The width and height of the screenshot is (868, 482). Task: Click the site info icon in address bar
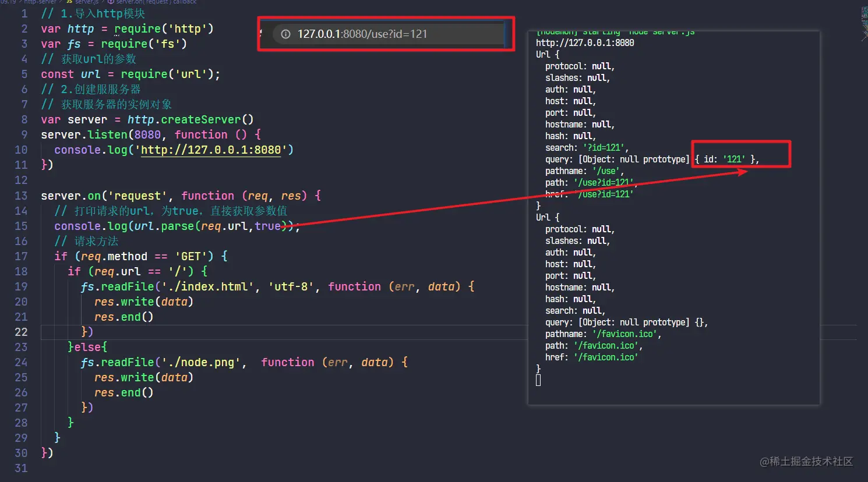(x=285, y=34)
